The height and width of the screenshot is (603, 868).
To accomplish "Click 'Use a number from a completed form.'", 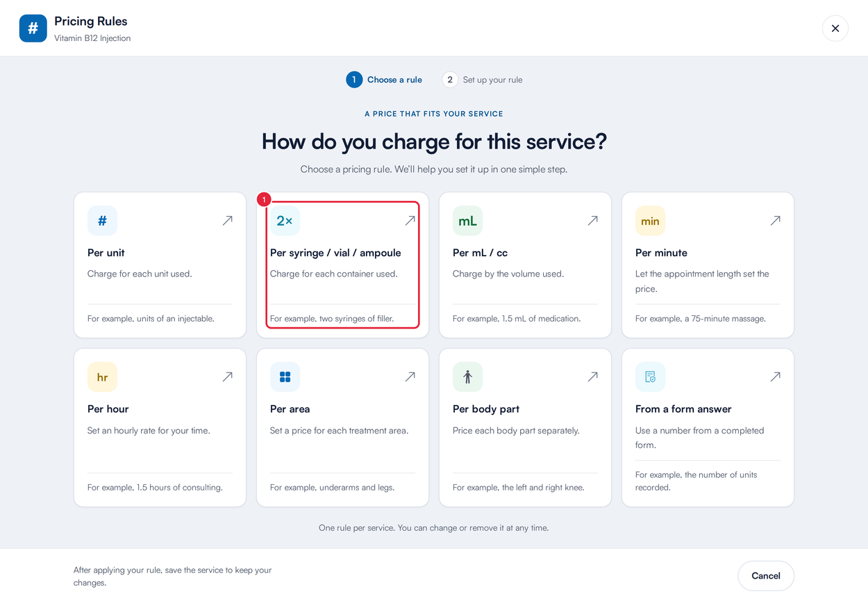I will click(x=700, y=438).
